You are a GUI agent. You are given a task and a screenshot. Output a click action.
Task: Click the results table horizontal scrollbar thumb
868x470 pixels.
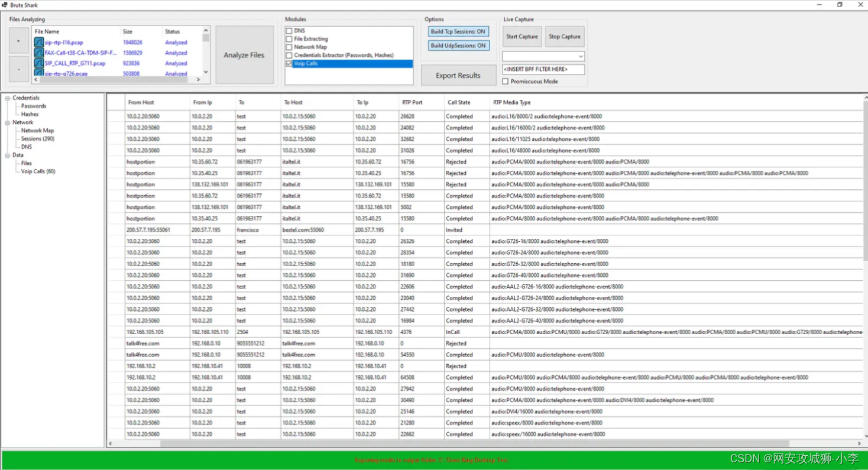pyautogui.click(x=474, y=443)
